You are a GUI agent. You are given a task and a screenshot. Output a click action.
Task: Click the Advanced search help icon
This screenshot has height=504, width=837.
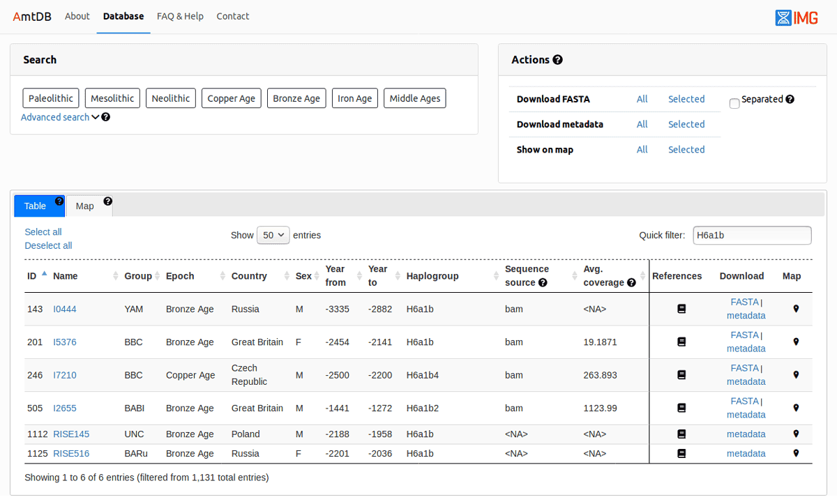click(106, 117)
